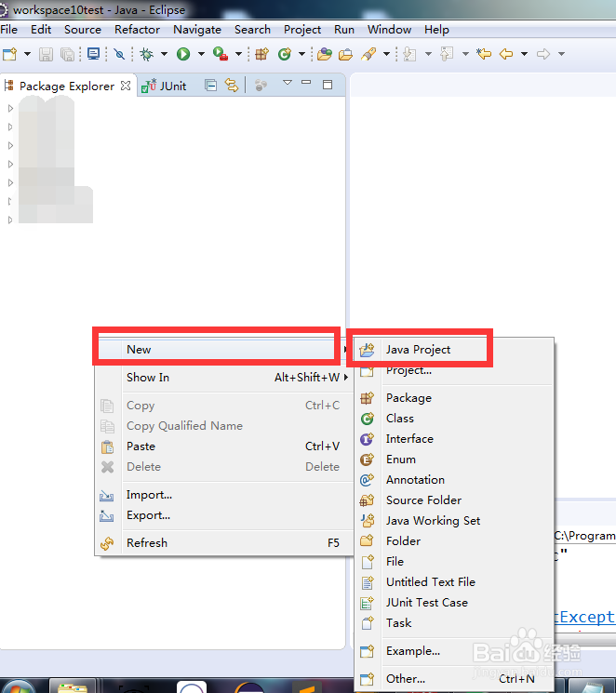The image size is (616, 693).
Task: Open the Navigate menu
Action: pos(197,30)
